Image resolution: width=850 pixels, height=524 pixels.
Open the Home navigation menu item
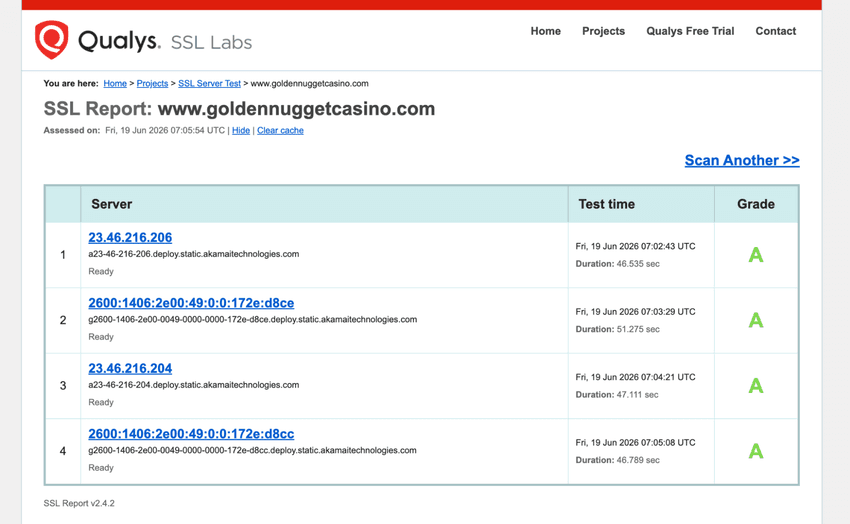coord(545,31)
